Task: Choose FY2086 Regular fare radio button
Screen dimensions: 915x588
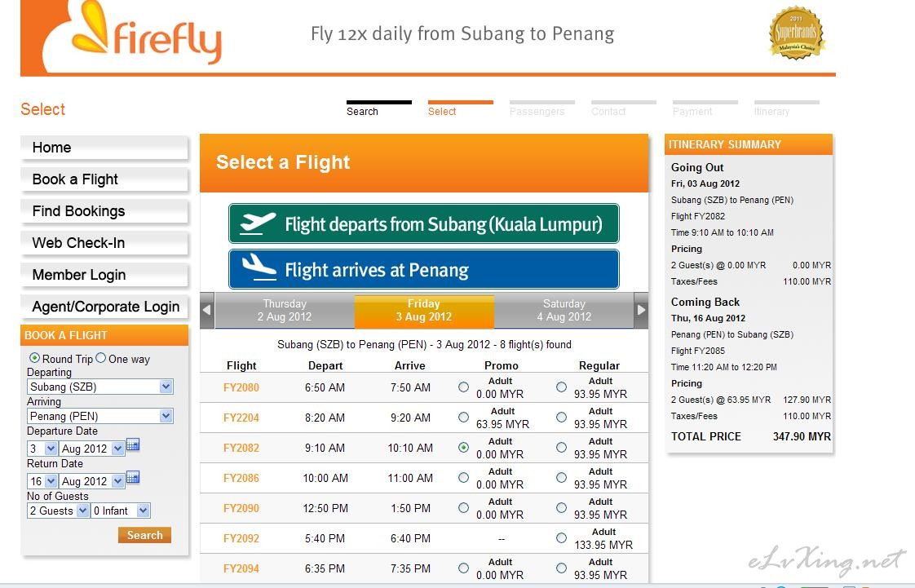Action: click(561, 477)
